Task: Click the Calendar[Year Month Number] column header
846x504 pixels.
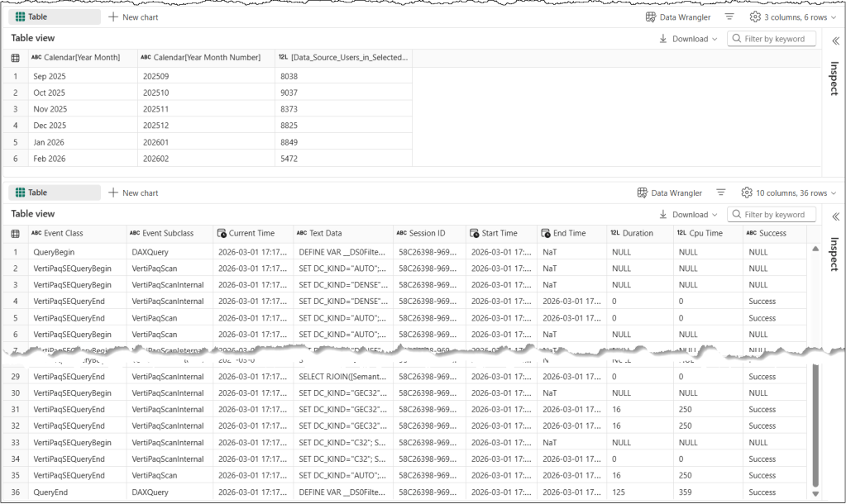Action: pyautogui.click(x=207, y=58)
